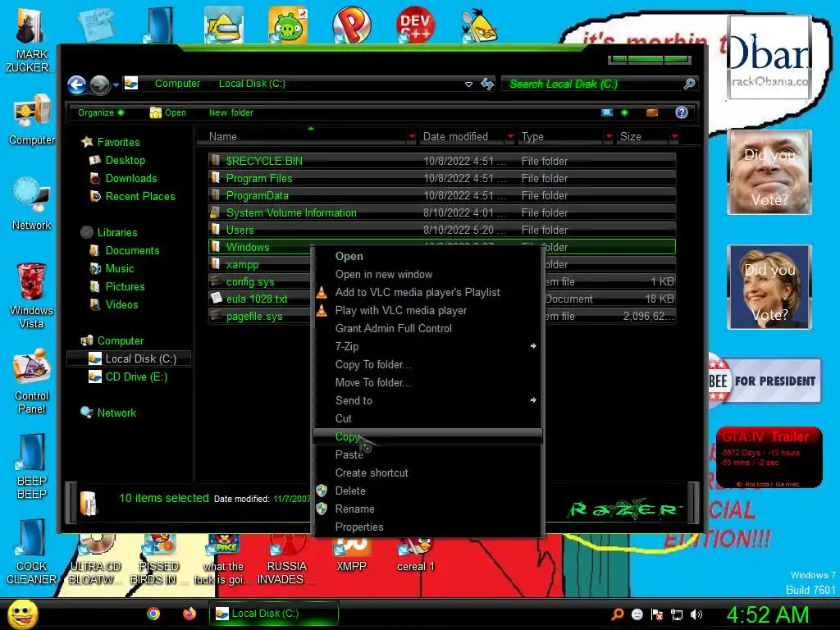Viewport: 840px width, 630px height.
Task: Choose Rename in the context menu
Action: (x=427, y=509)
